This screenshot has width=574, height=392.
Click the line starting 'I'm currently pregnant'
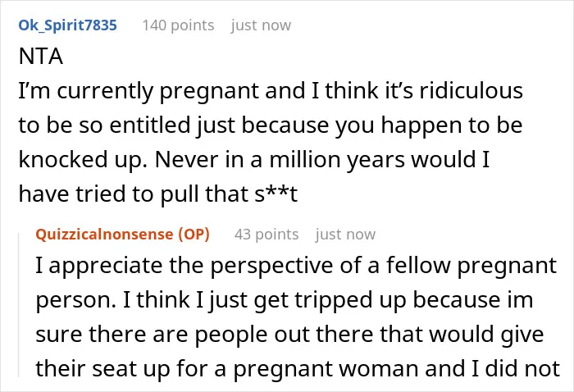click(x=271, y=91)
